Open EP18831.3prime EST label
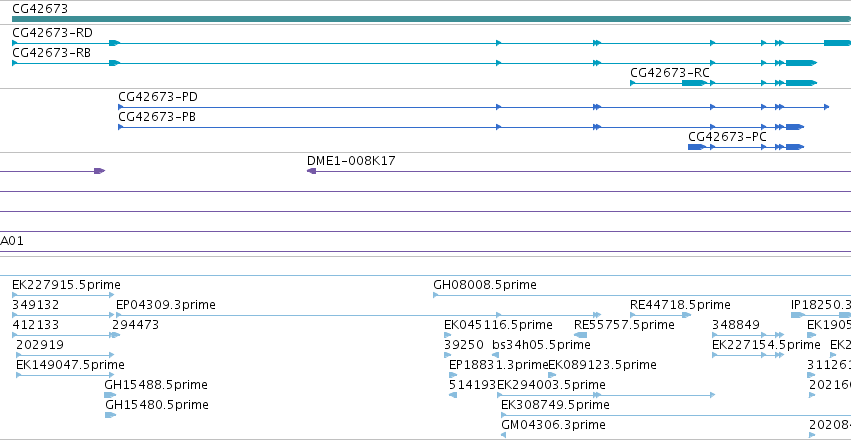Screen dimensions: 851x440 click(499, 365)
